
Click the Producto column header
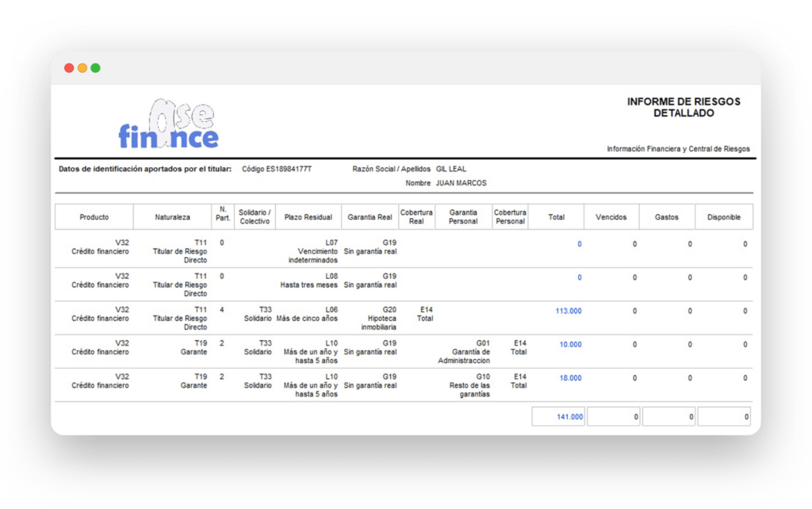point(94,217)
